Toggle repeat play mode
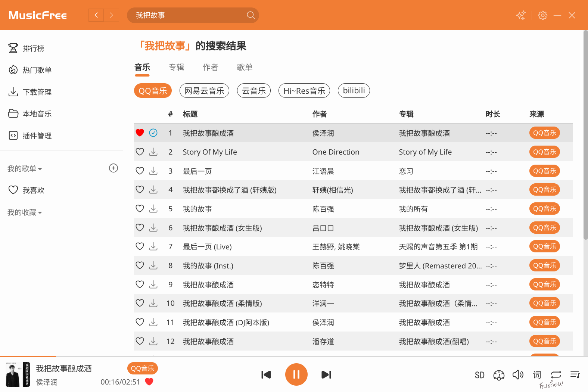Screen dimensions: 588x392 [556, 374]
